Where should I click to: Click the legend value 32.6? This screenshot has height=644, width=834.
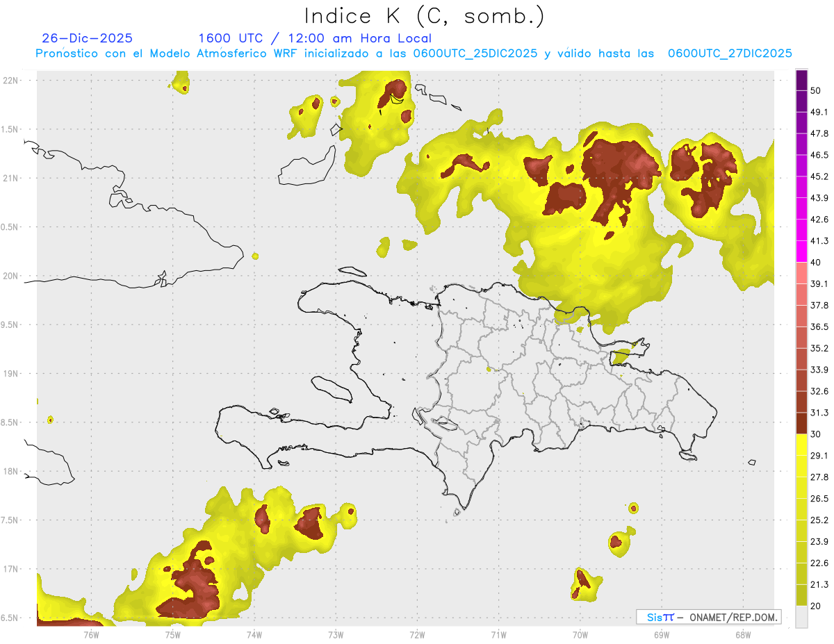(x=819, y=391)
